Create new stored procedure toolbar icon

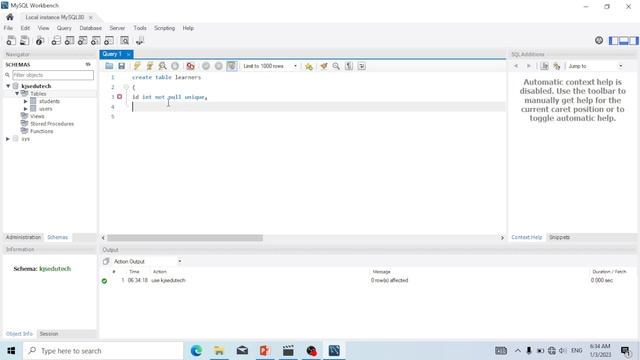click(x=96, y=40)
